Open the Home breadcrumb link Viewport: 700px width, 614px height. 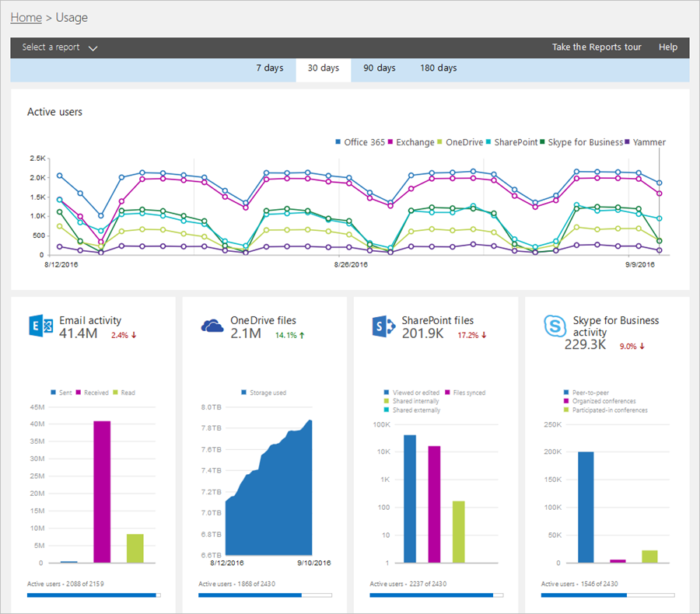point(26,17)
